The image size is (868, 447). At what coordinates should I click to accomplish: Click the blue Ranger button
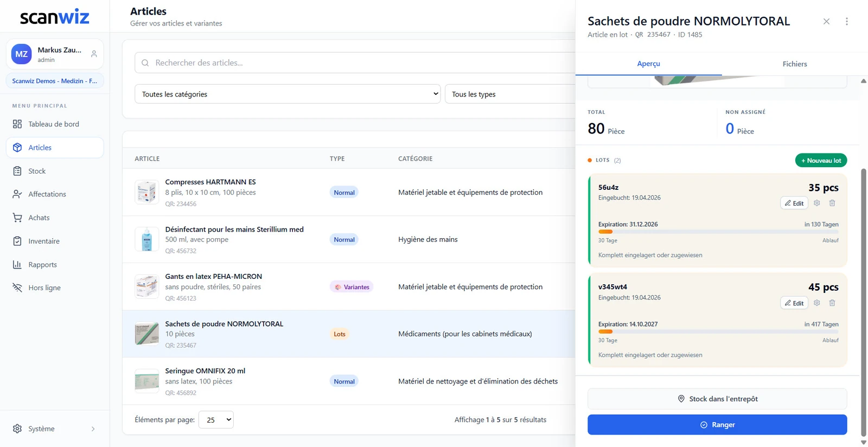click(x=717, y=425)
